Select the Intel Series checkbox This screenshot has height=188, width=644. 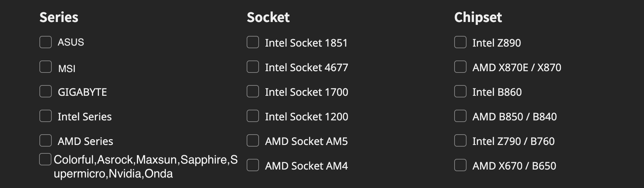click(x=46, y=116)
